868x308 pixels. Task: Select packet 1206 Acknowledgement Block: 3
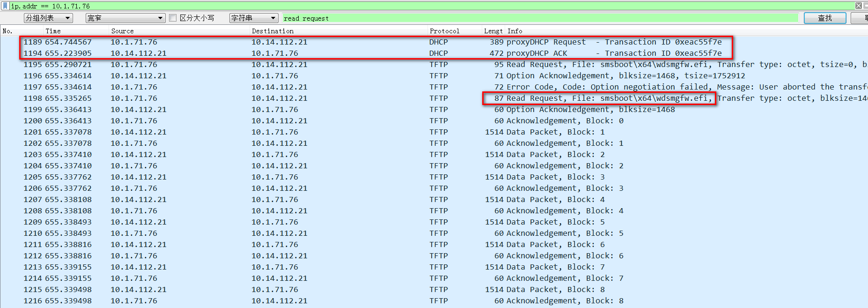tap(434, 188)
